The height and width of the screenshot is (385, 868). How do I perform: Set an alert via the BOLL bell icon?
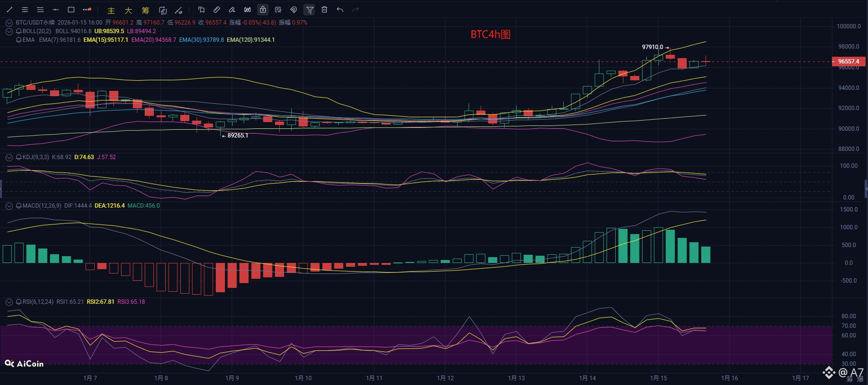[x=19, y=31]
